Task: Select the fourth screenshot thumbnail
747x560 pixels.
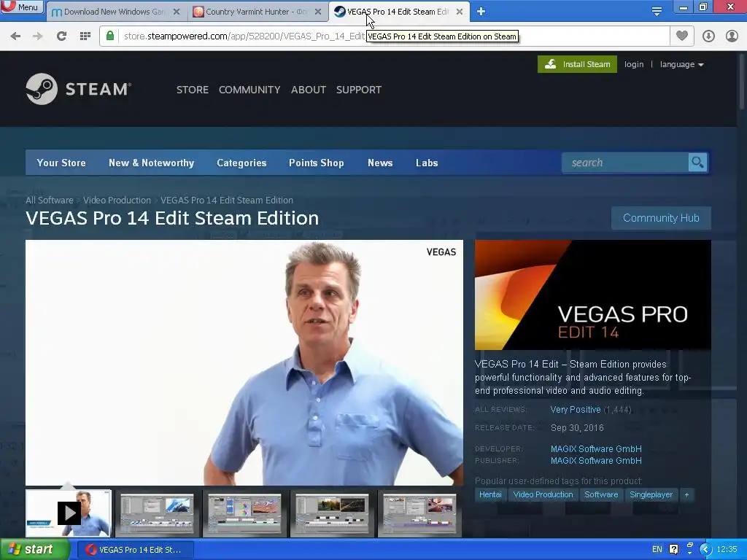Action: pos(332,513)
